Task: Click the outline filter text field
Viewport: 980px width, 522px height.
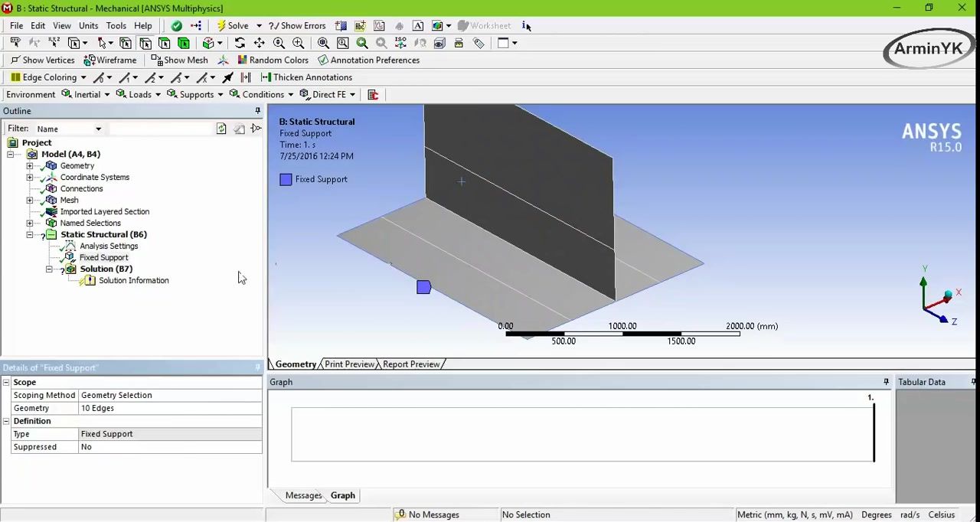Action: pos(161,129)
